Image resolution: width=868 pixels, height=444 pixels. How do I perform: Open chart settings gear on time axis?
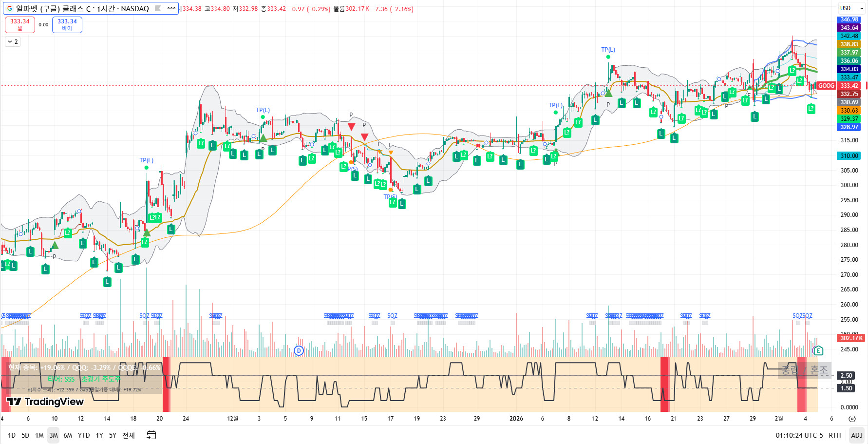[852, 419]
